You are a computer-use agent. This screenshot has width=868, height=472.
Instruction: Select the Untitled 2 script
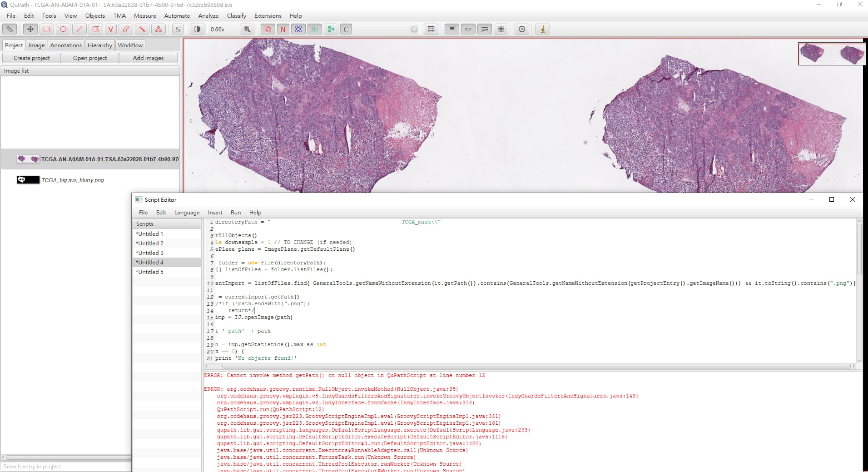[x=150, y=243]
